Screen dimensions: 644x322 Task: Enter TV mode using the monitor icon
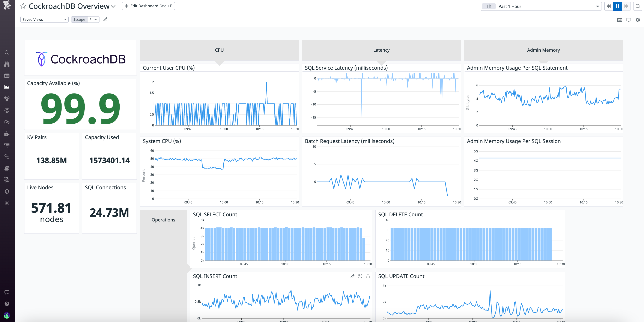click(629, 20)
